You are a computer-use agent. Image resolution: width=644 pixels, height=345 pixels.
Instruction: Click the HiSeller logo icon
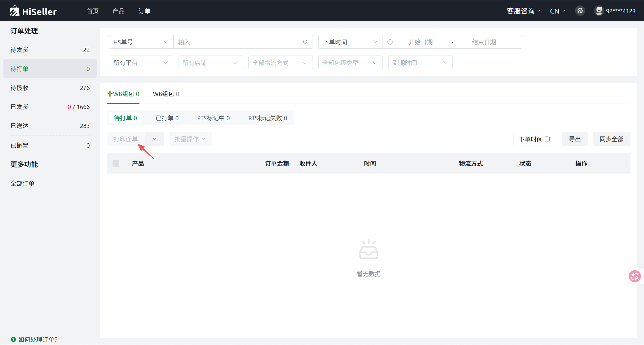14,11
